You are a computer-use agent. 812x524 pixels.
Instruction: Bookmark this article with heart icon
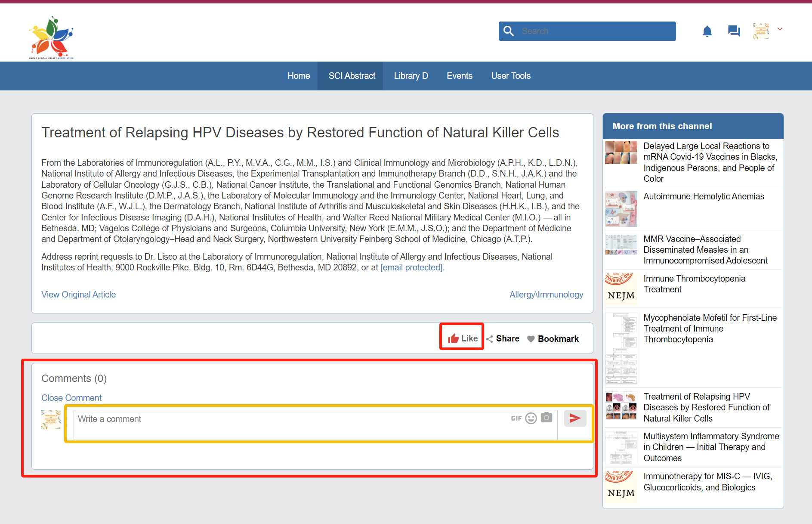[x=531, y=339]
